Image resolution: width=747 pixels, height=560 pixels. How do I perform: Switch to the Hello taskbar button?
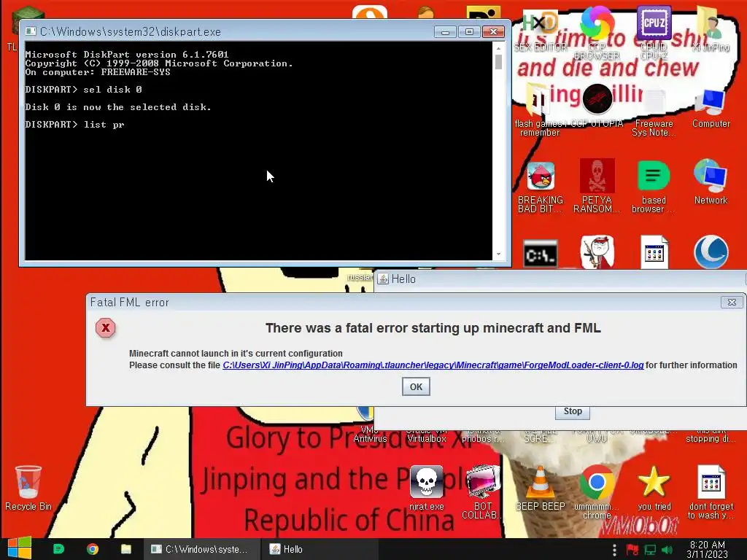[x=320, y=549]
